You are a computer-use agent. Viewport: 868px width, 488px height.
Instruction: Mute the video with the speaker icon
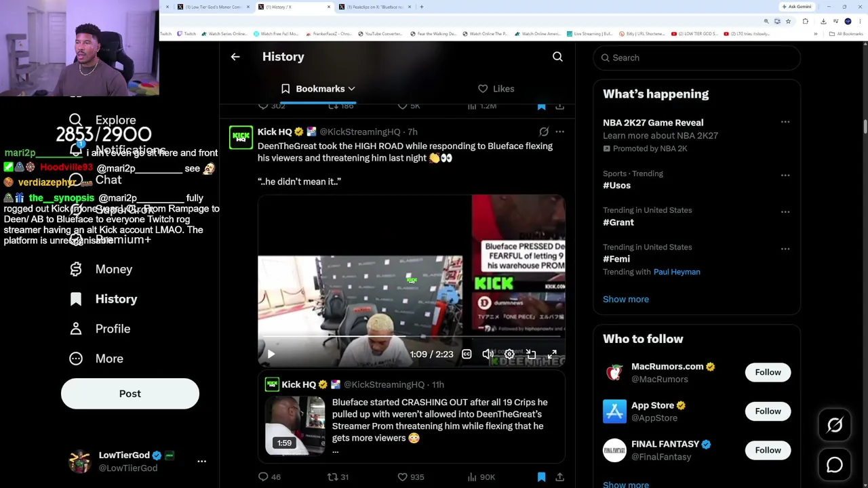488,354
